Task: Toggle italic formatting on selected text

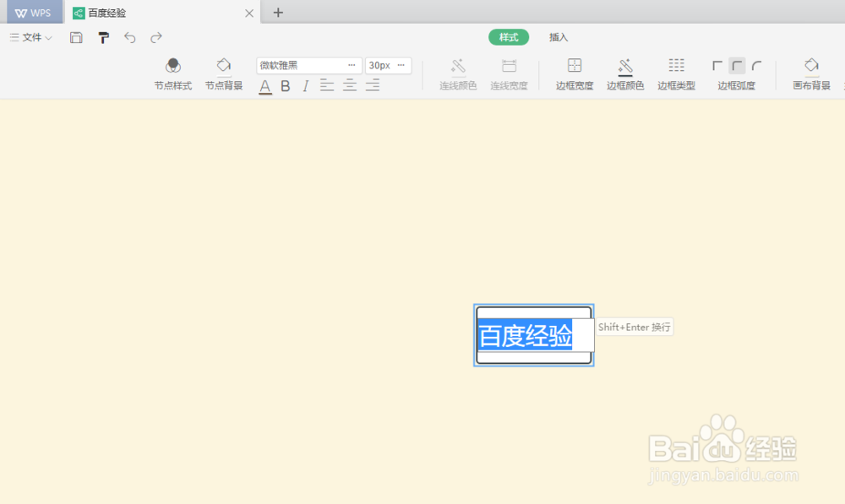Action: pyautogui.click(x=305, y=85)
